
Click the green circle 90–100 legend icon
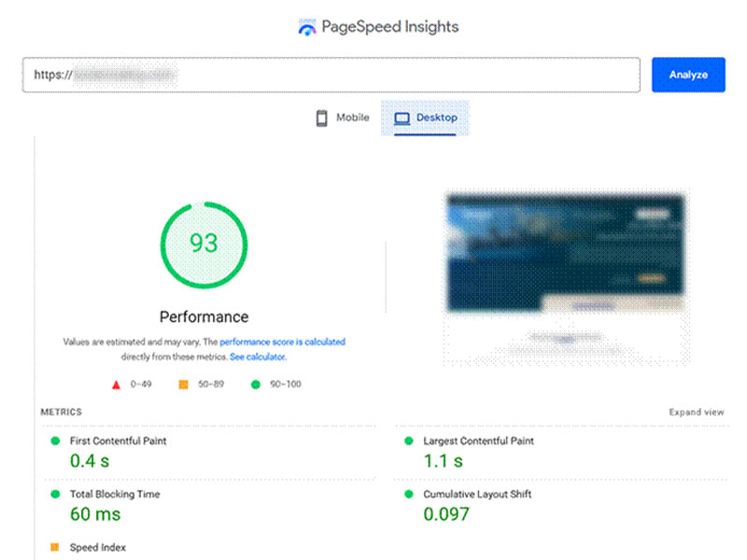click(255, 385)
